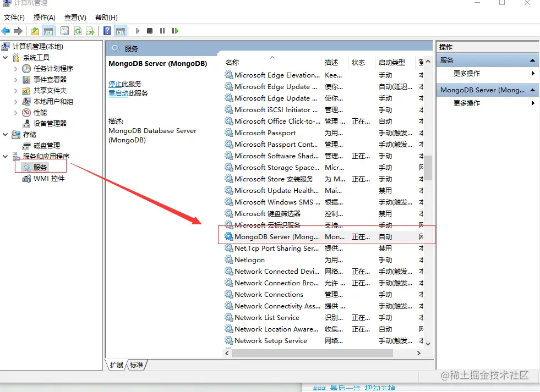The width and height of the screenshot is (540, 392).
Task: Expand the 任务计划程序 node chevron
Action: tap(15, 68)
